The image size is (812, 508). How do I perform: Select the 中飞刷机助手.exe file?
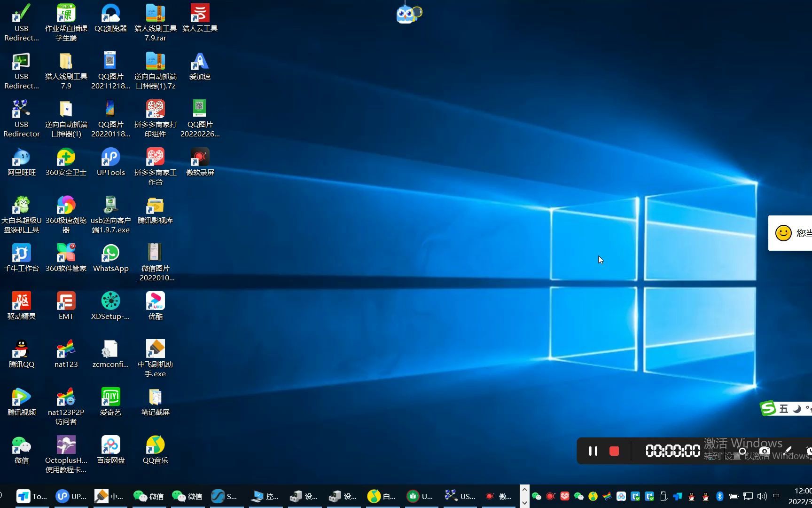pyautogui.click(x=155, y=358)
